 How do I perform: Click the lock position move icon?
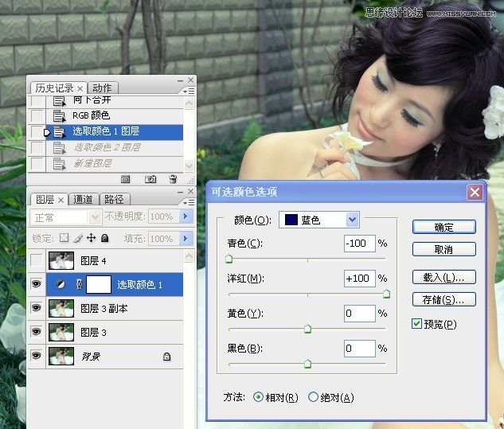92,238
